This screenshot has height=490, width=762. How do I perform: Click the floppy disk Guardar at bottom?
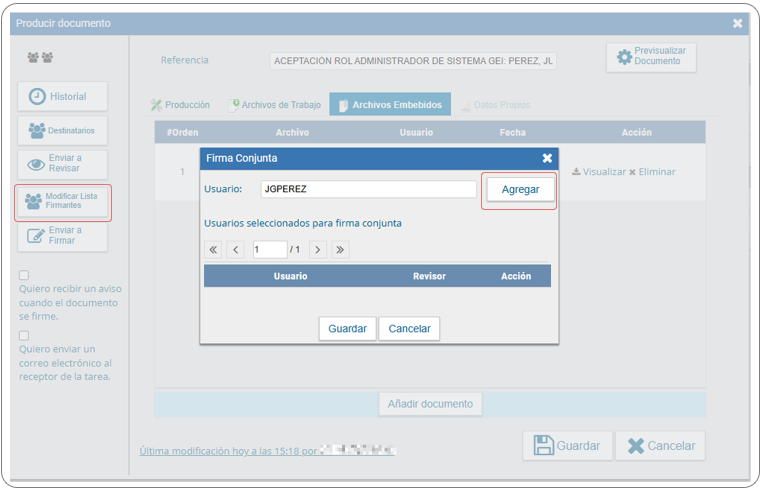567,445
